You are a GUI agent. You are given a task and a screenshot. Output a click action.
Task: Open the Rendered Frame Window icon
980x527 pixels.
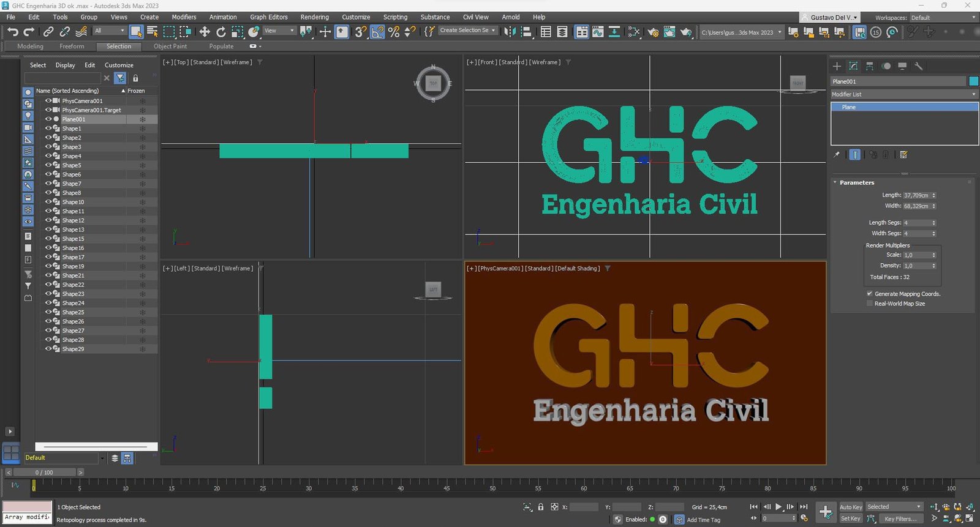(x=669, y=32)
